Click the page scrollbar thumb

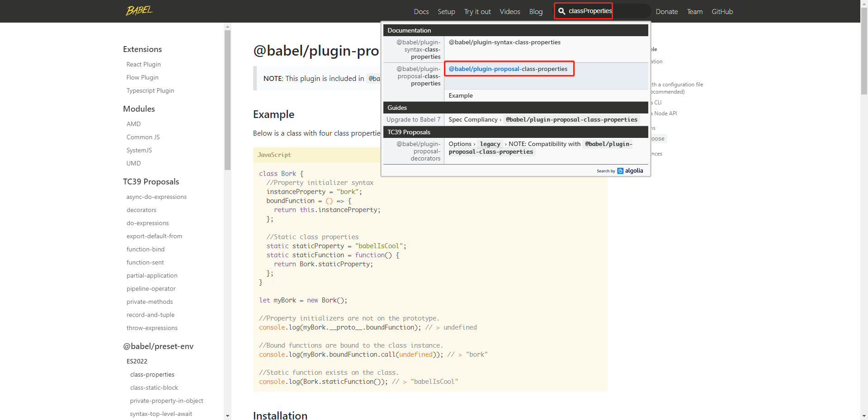[864, 51]
